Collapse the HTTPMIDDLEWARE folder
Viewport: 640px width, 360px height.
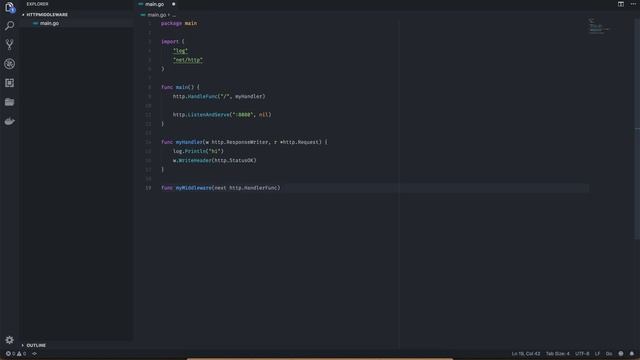click(45, 14)
